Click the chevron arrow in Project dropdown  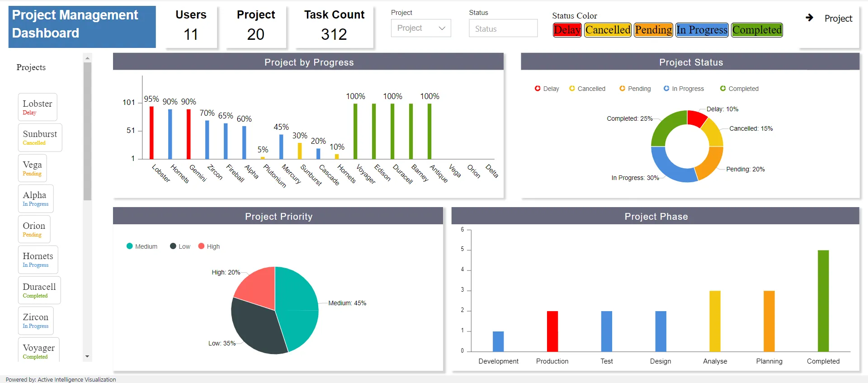pos(442,28)
